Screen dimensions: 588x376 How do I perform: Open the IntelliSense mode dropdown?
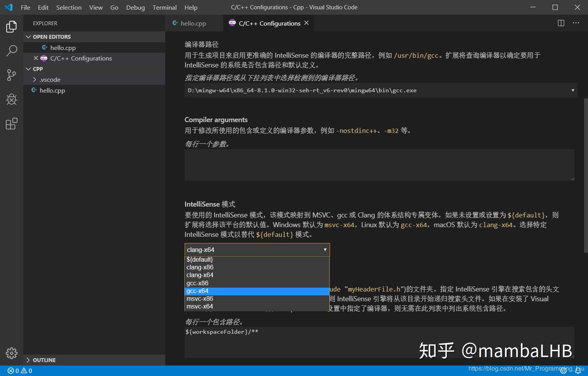[x=325, y=249]
